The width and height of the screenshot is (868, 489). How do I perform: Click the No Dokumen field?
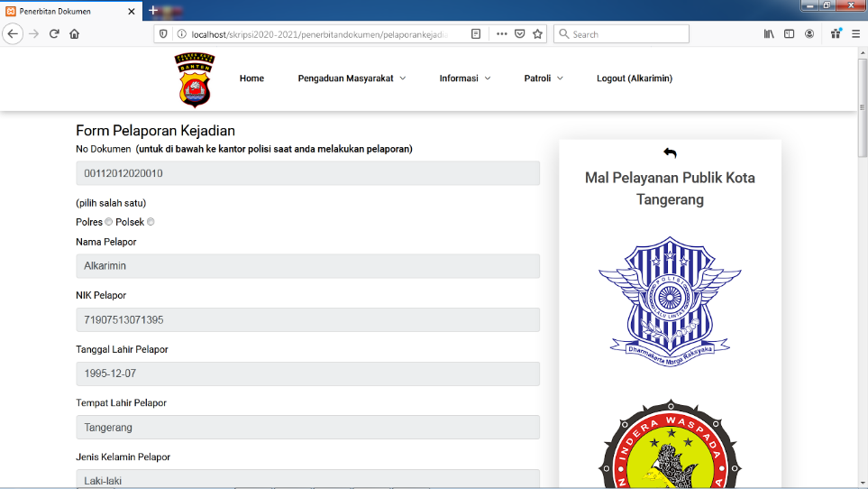[x=307, y=173]
